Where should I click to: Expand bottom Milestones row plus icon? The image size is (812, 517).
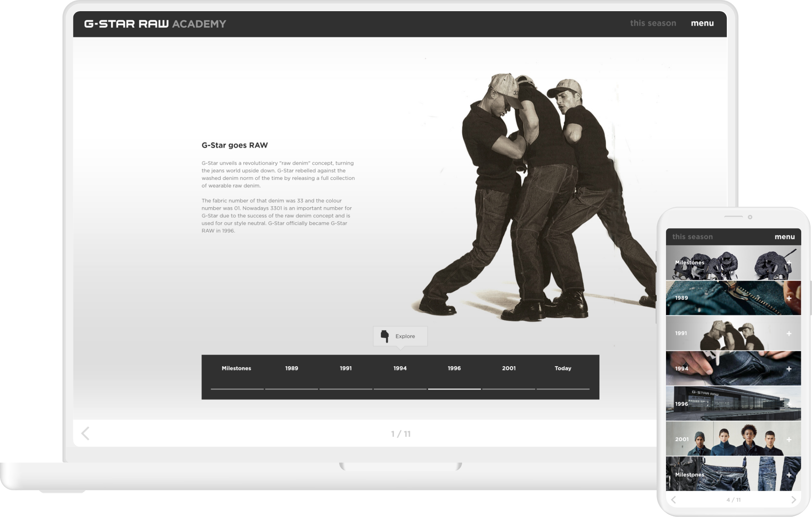[789, 475]
